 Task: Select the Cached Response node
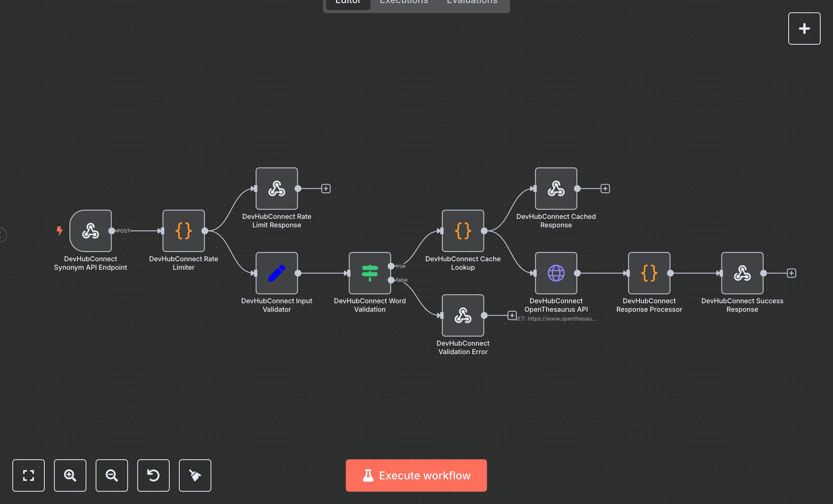point(556,188)
